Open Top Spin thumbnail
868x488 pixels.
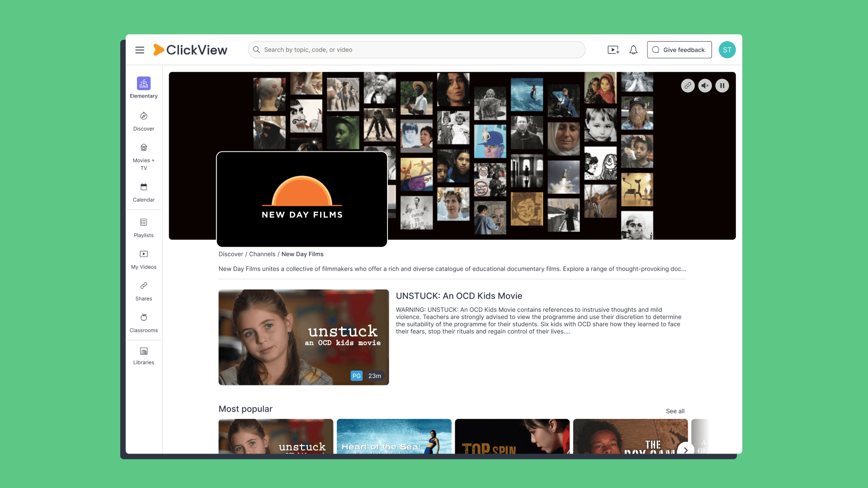point(512,436)
